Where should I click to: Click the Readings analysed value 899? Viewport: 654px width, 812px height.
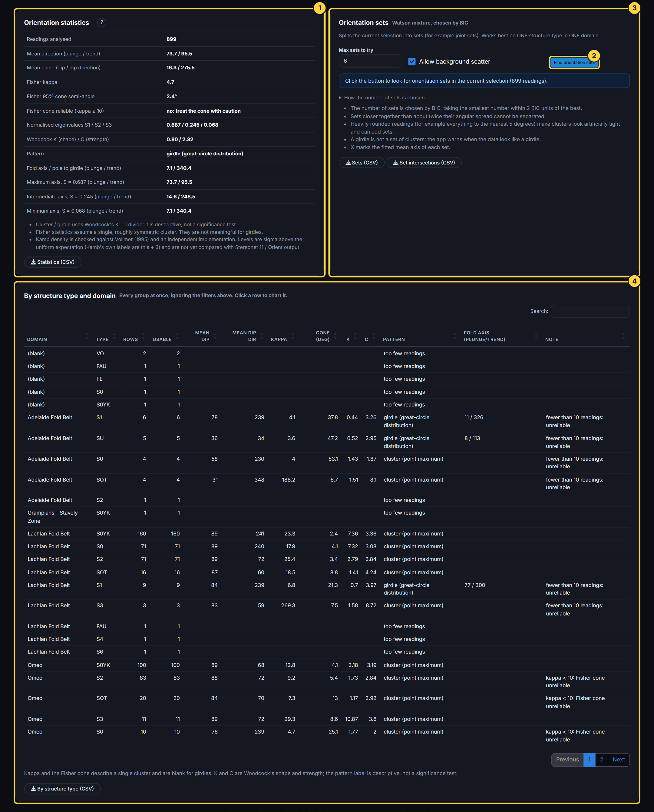171,39
